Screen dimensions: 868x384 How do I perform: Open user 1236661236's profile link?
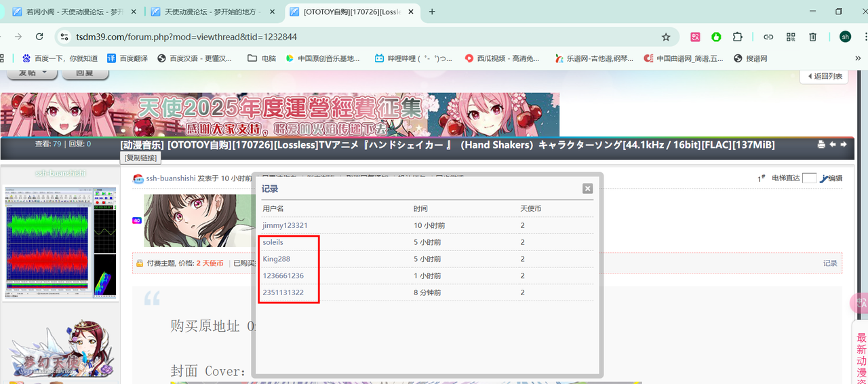tap(283, 276)
